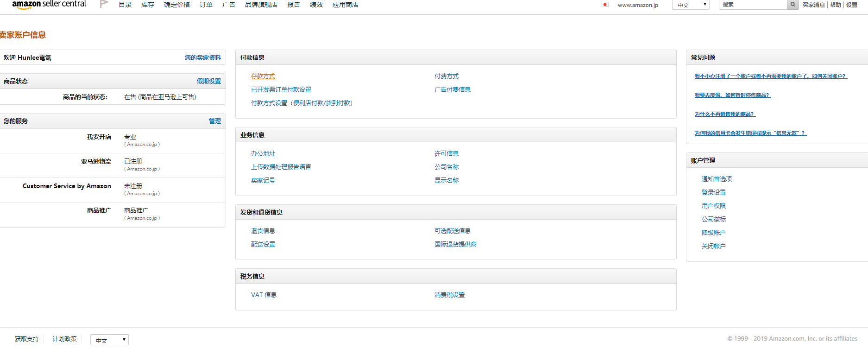The height and width of the screenshot is (361, 868).
Task: Open the 库存 menu
Action: click(148, 5)
